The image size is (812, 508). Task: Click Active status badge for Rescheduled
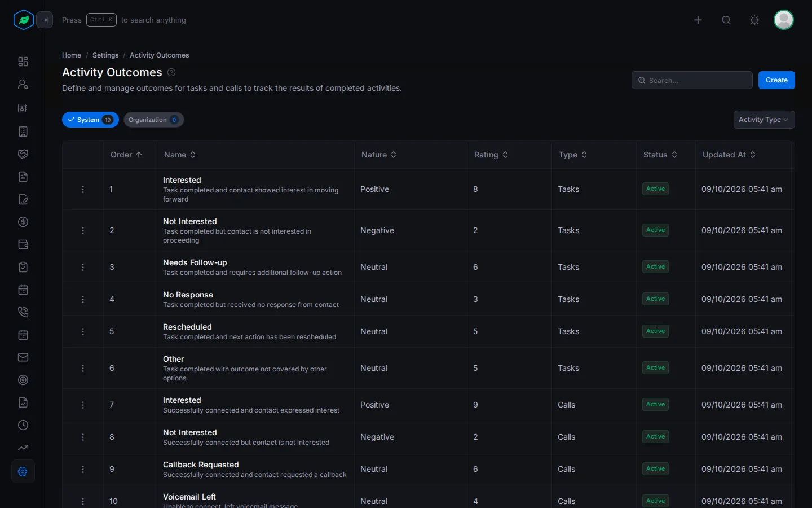[x=655, y=331]
